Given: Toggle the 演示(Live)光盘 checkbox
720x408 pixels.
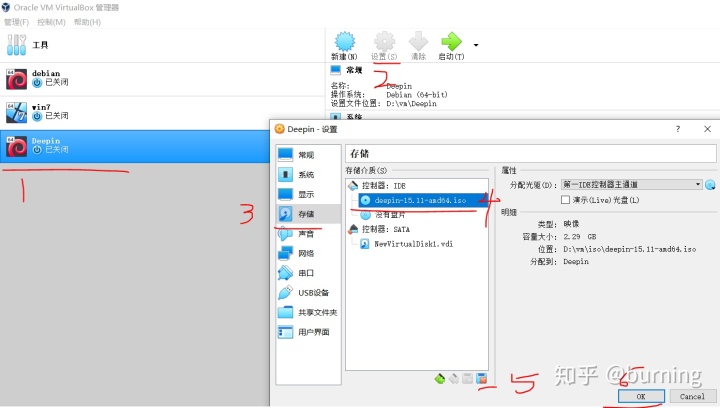Looking at the screenshot, I should [566, 200].
